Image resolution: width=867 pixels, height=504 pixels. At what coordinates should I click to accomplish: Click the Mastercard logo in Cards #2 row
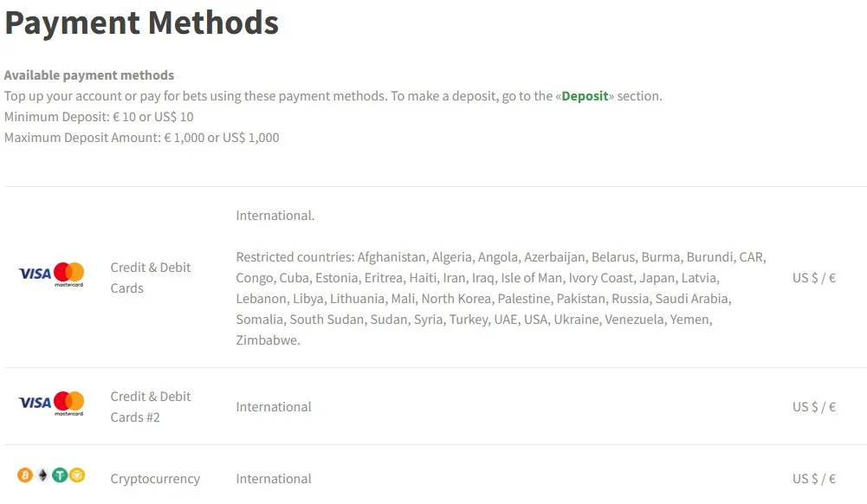(x=69, y=403)
